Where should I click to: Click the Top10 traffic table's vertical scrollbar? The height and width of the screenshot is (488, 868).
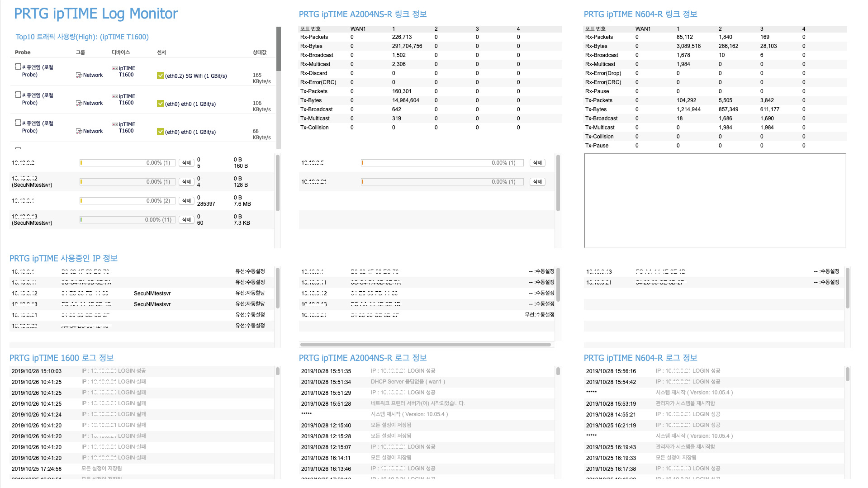tap(279, 49)
